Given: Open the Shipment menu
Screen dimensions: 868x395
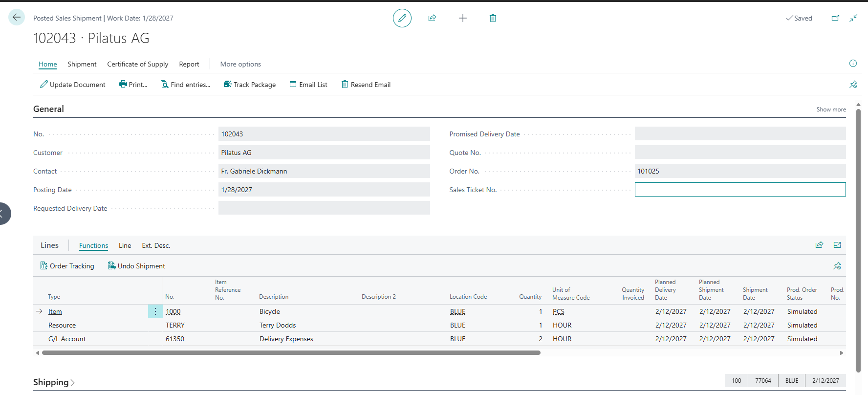Looking at the screenshot, I should [x=82, y=64].
